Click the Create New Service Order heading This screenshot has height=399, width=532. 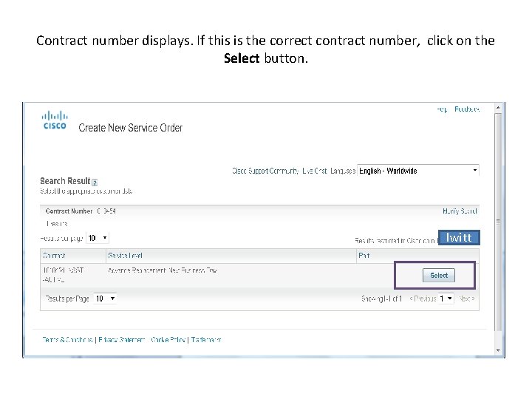click(x=131, y=128)
